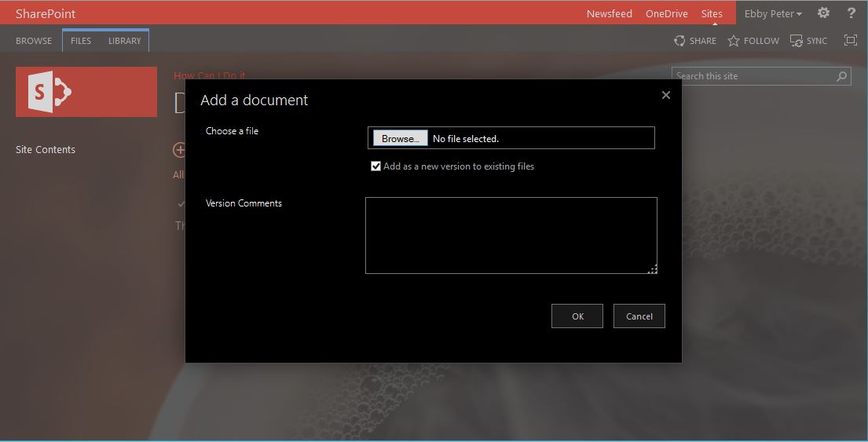Open the settings gear icon
The image size is (868, 442).
click(823, 13)
